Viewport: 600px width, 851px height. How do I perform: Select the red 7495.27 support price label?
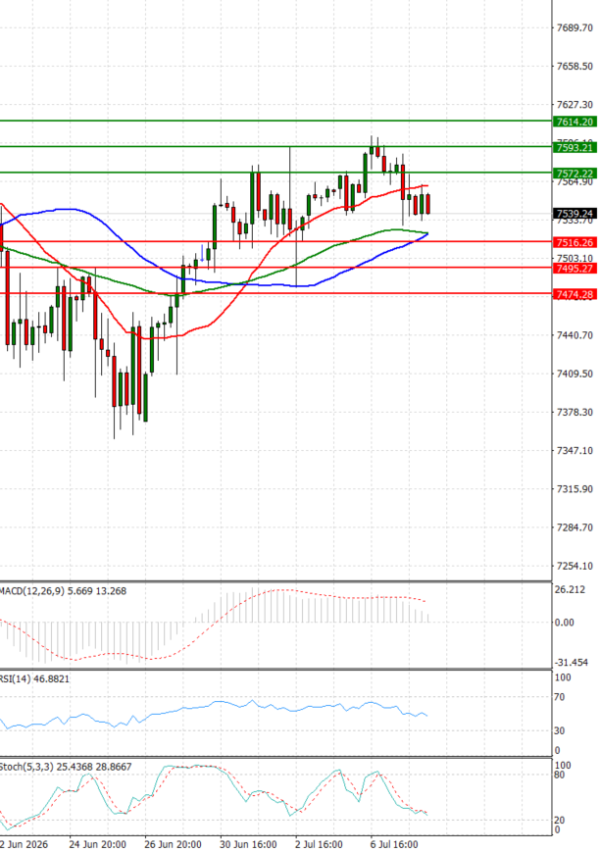pos(575,268)
